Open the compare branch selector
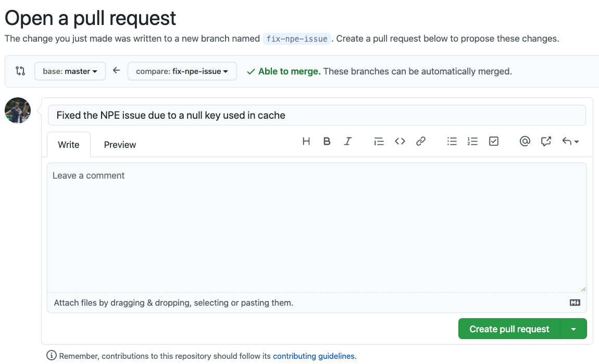The image size is (599, 364). coord(182,71)
